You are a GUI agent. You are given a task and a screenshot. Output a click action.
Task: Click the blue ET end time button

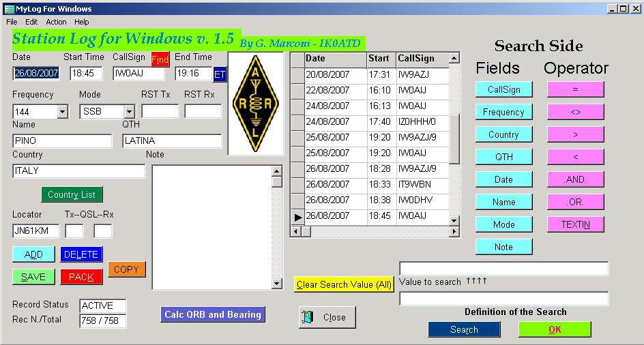click(x=220, y=74)
